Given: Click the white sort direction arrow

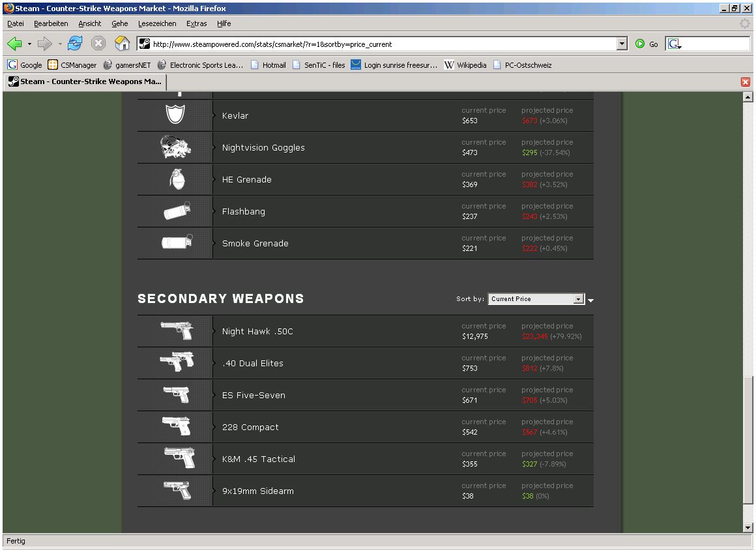Looking at the screenshot, I should 590,300.
